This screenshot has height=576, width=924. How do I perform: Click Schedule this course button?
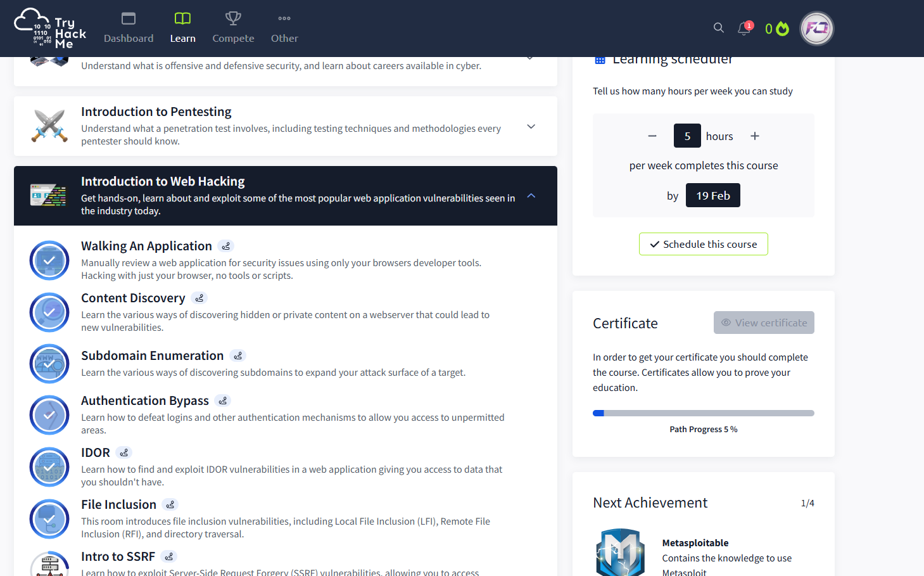tap(703, 244)
